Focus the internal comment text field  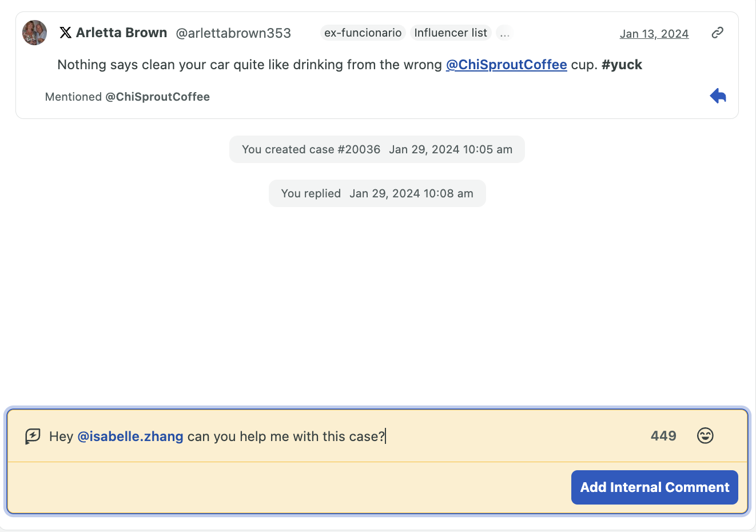[x=343, y=436]
